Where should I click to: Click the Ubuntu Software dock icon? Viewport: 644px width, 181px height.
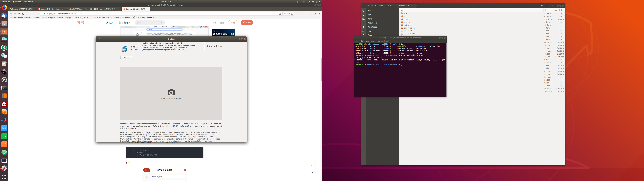(x=4, y=32)
